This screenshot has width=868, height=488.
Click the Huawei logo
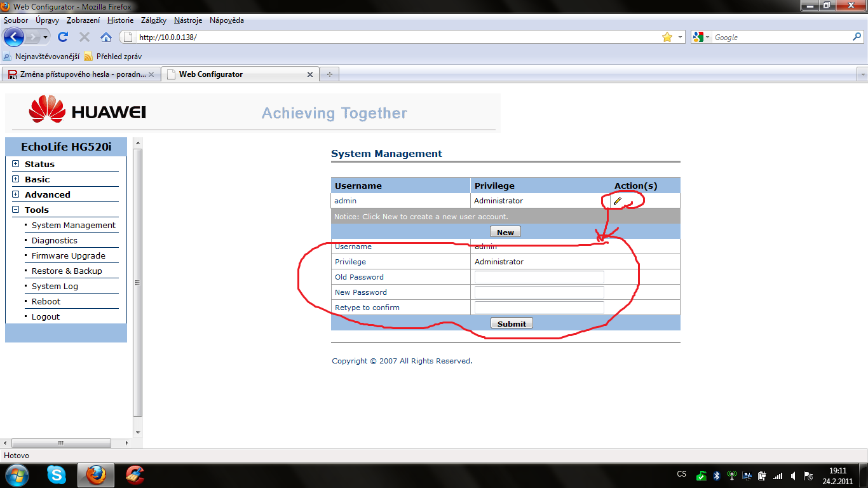click(88, 109)
